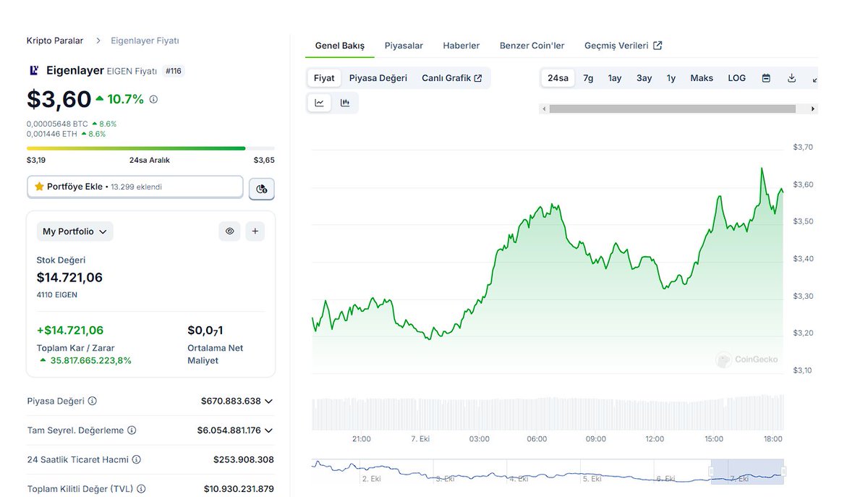
Task: Select the 7g time range
Action: [588, 78]
